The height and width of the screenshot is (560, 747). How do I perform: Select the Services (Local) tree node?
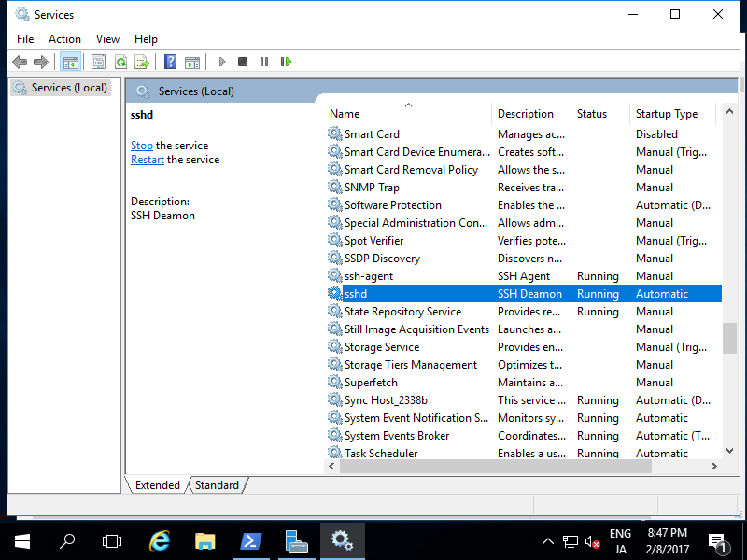pos(61,88)
